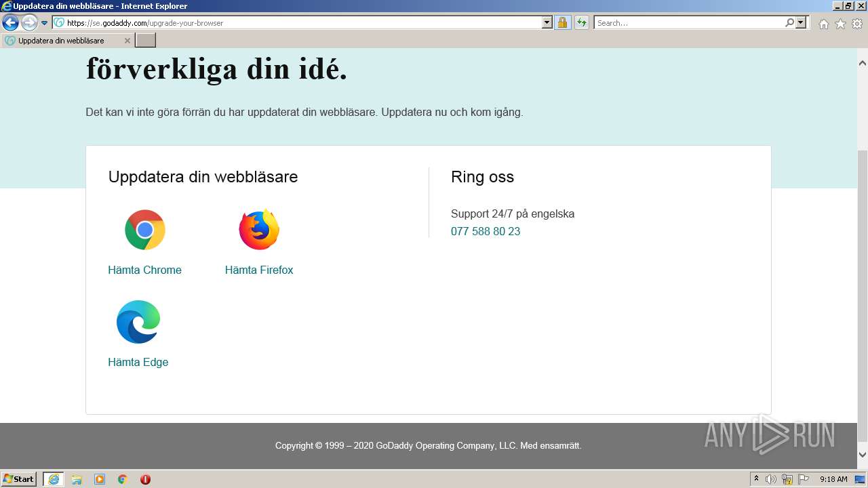868x488 pixels.
Task: Click the volume speaker tray icon
Action: pos(771,479)
